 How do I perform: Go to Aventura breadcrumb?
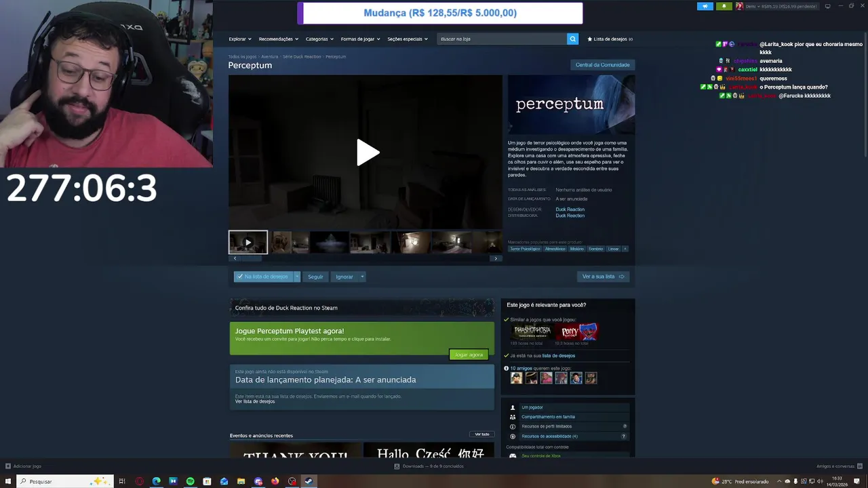coord(269,57)
